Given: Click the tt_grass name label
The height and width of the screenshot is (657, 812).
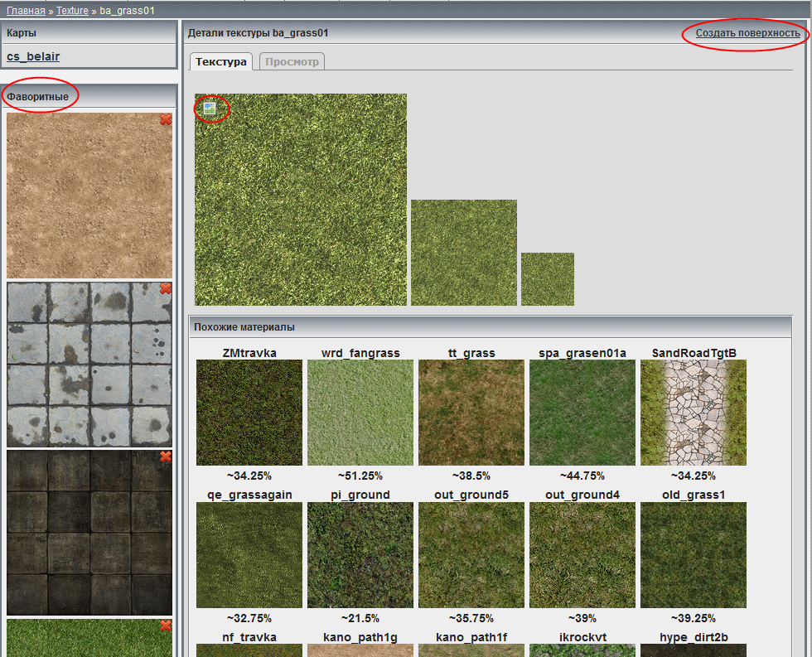Looking at the screenshot, I should tap(471, 353).
